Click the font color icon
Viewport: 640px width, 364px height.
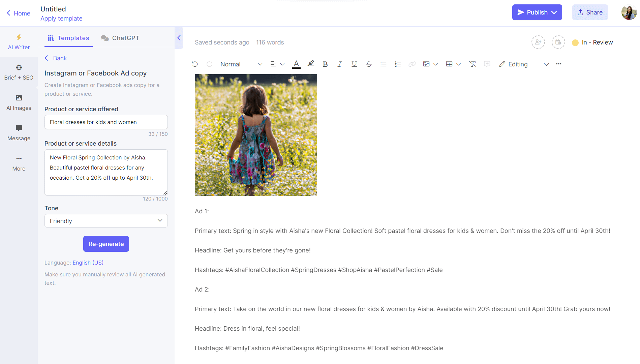pos(296,64)
